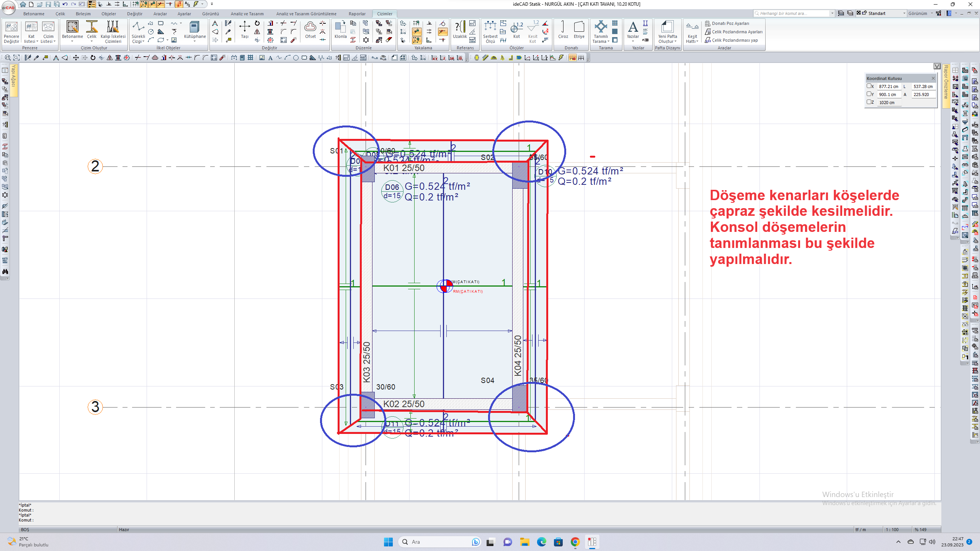980x551 pixels.
Task: Click the 1:100 scale in status bar
Action: point(892,530)
